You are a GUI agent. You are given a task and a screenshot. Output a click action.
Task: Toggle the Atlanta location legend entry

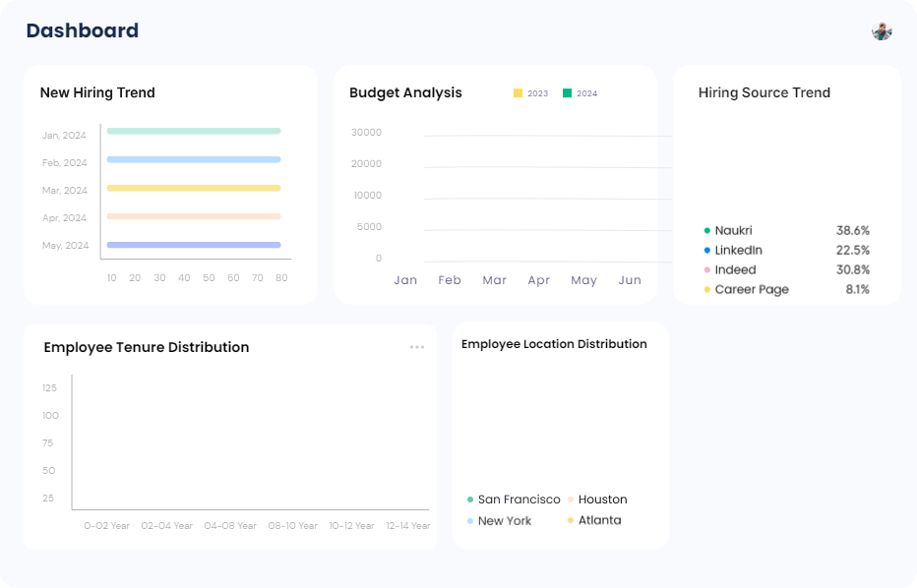pos(593,520)
